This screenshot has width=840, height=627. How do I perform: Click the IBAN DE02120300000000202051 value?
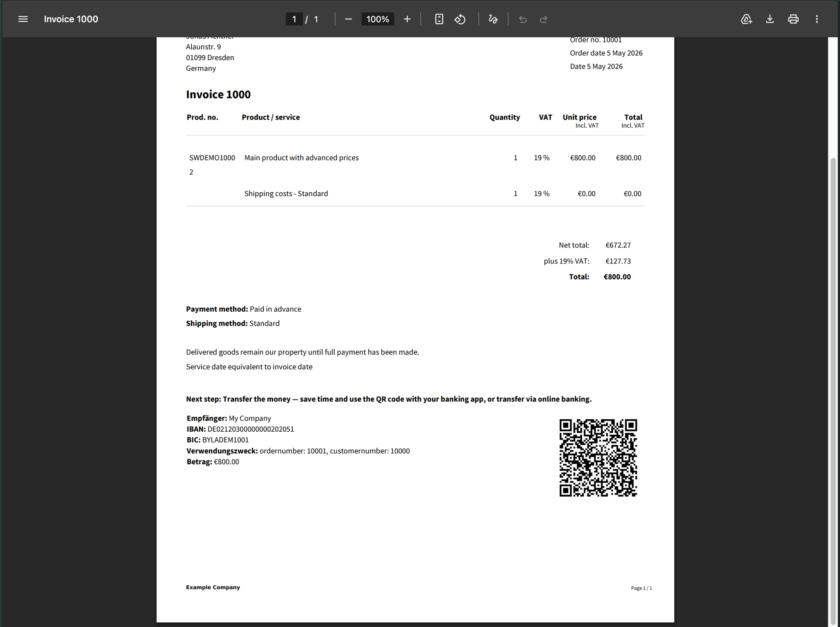pyautogui.click(x=251, y=429)
